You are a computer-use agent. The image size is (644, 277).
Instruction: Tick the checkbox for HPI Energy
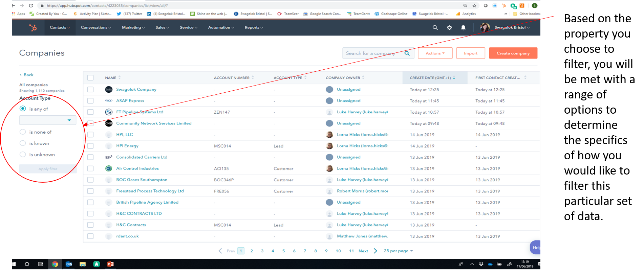click(x=90, y=146)
